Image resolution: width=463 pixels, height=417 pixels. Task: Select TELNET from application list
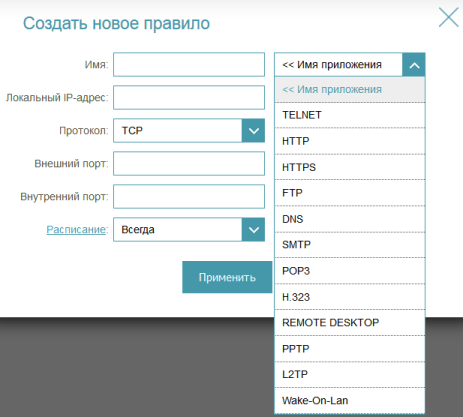pos(350,115)
